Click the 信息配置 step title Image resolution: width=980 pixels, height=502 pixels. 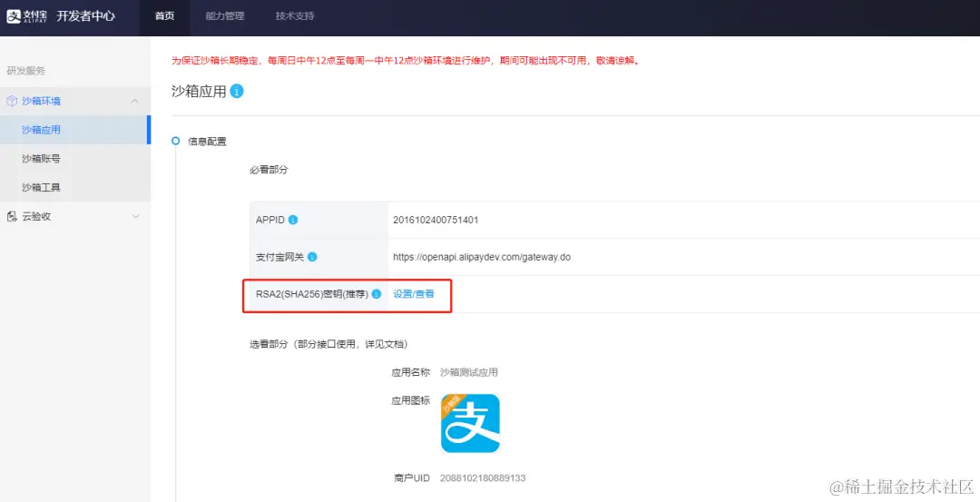(208, 142)
